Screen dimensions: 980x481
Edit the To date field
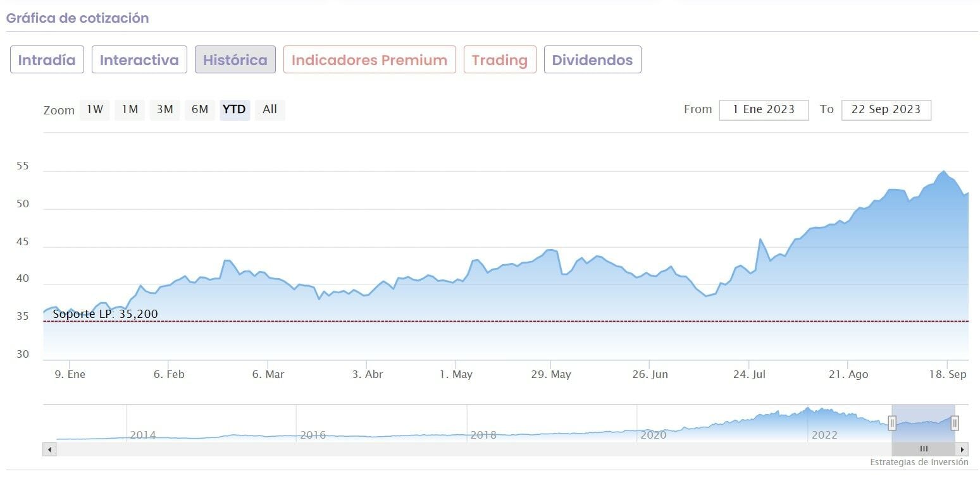pos(886,109)
